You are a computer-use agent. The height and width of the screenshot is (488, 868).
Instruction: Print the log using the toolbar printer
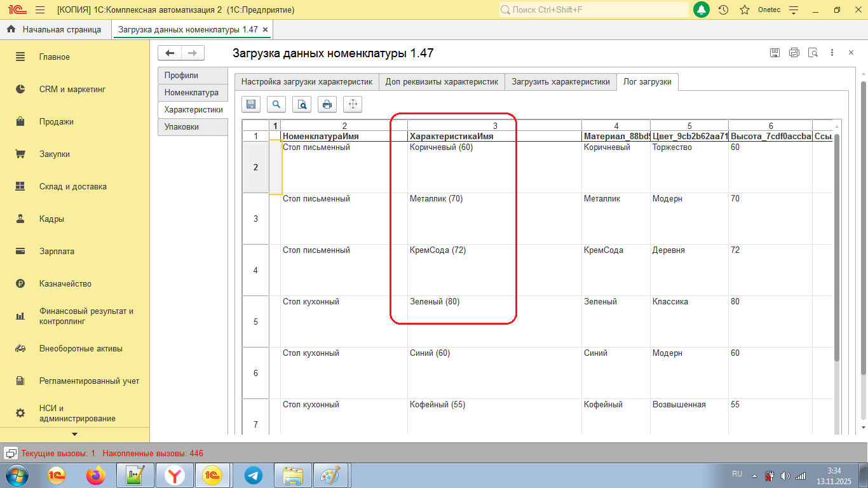[327, 104]
